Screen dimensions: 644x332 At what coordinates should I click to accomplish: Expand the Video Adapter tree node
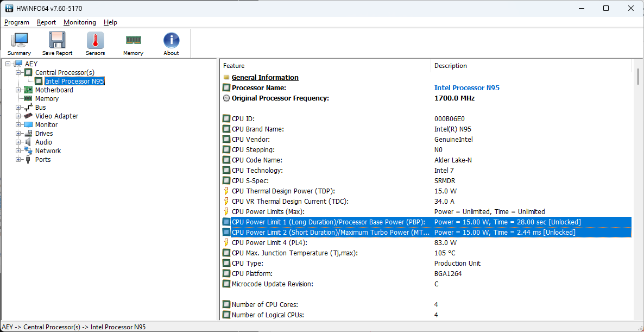18,116
